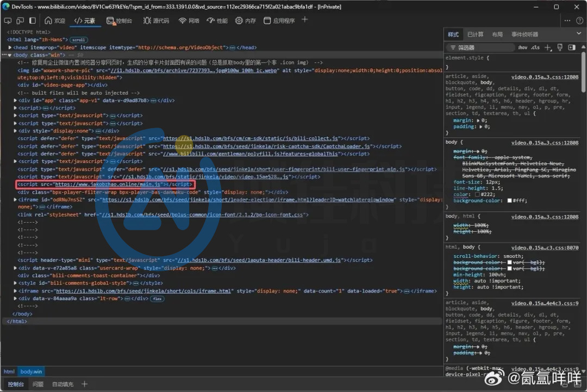Activate the inspect element picker icon
This screenshot has width=587, height=392.
(x=8, y=21)
